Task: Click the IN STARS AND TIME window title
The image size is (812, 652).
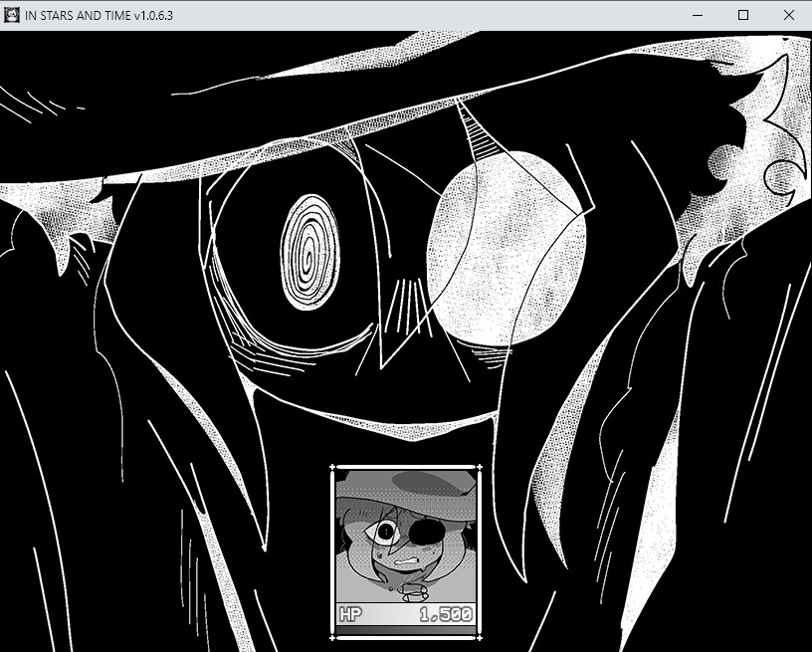Action: coord(99,16)
